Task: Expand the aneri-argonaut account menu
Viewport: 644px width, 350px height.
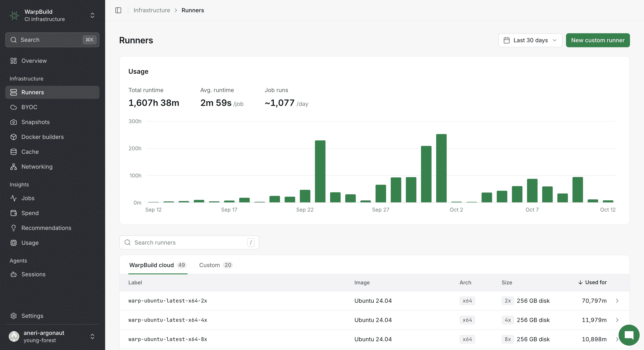Action: tap(92, 336)
